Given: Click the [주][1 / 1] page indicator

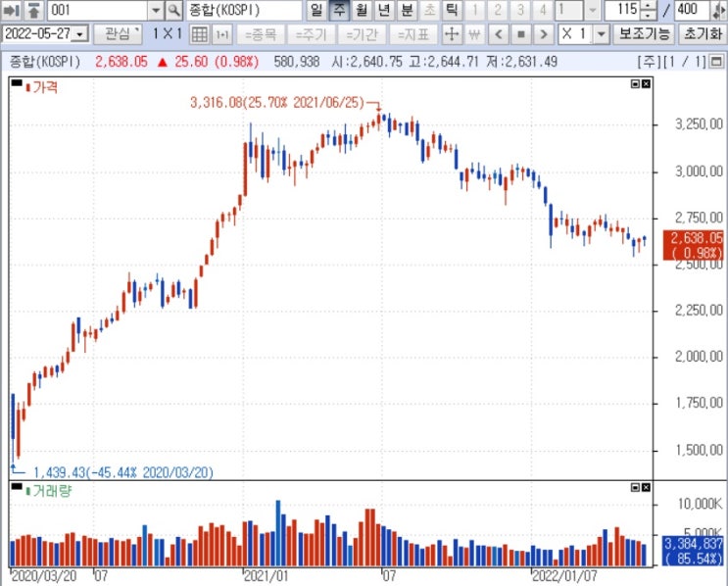Looking at the screenshot, I should pos(672,62).
